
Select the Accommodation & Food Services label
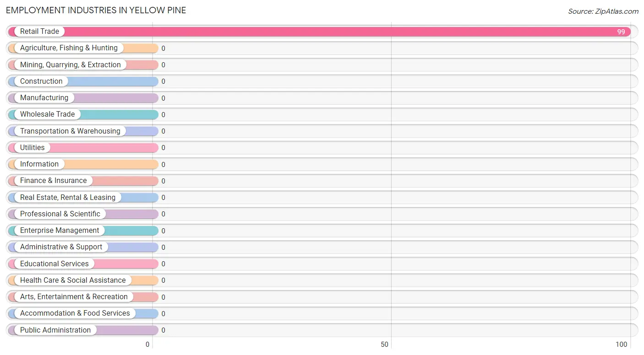(x=75, y=313)
